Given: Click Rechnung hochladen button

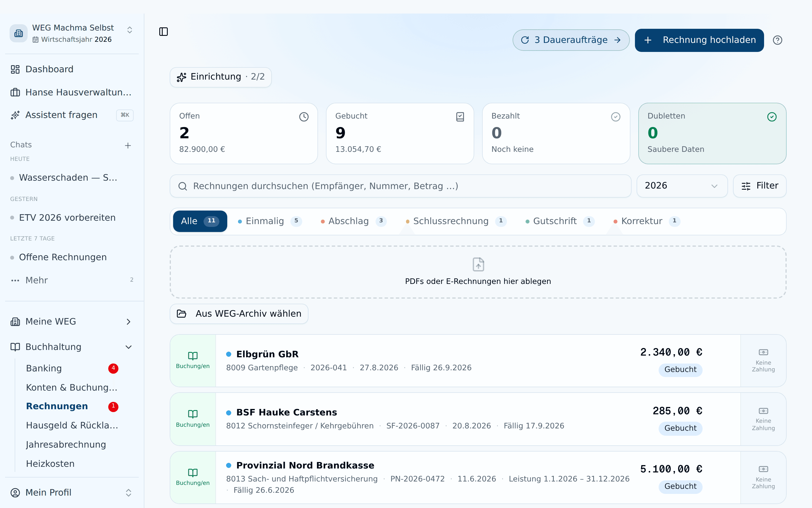Looking at the screenshot, I should 699,40.
